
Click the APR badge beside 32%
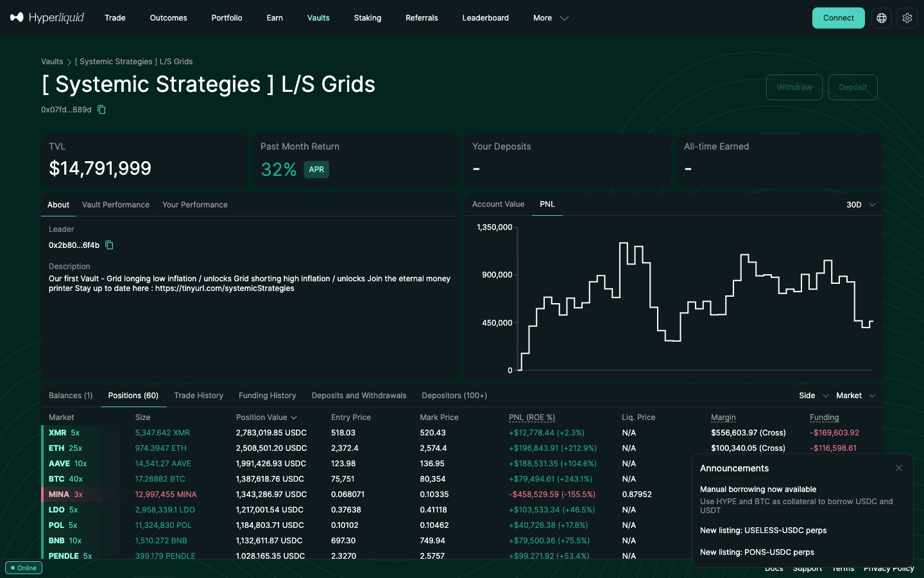tap(316, 170)
